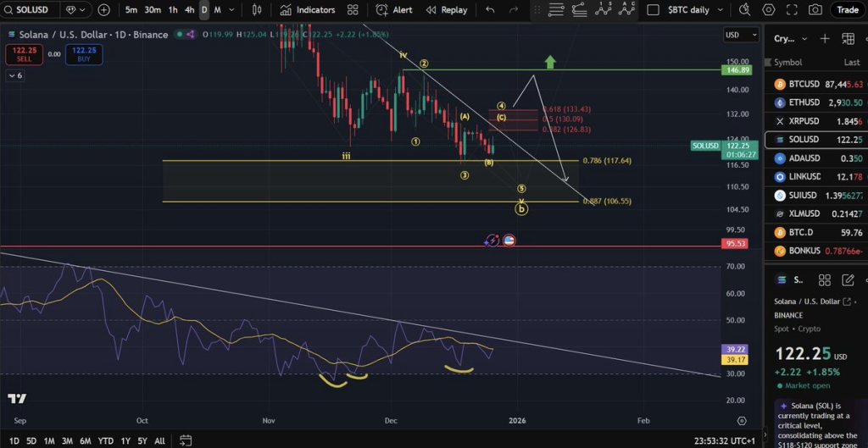Image resolution: width=868 pixels, height=448 pixels.
Task: Open the candlestick chart style selector
Action: tap(257, 10)
